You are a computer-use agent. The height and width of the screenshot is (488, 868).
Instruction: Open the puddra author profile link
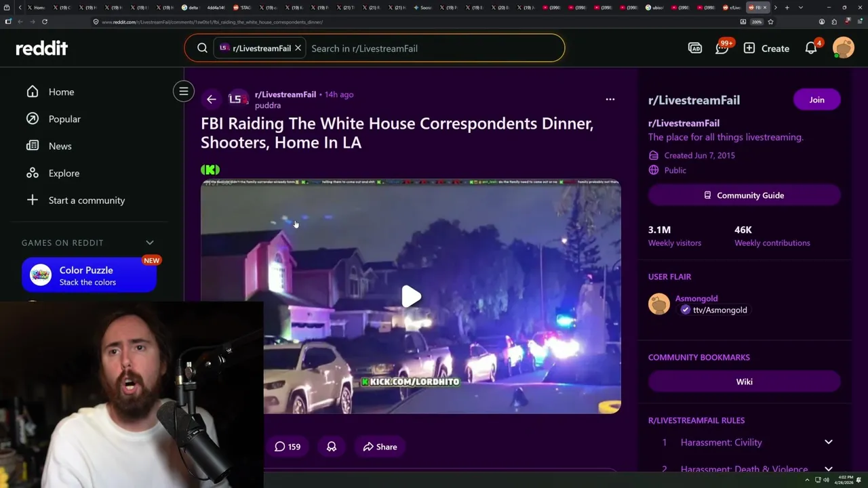click(268, 105)
